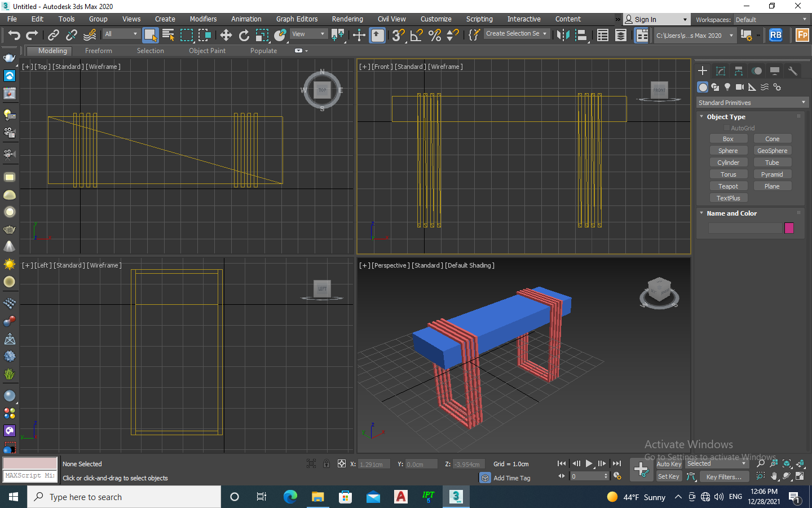This screenshot has height=508, width=812.
Task: Click the Teapot primitive button
Action: coord(728,186)
